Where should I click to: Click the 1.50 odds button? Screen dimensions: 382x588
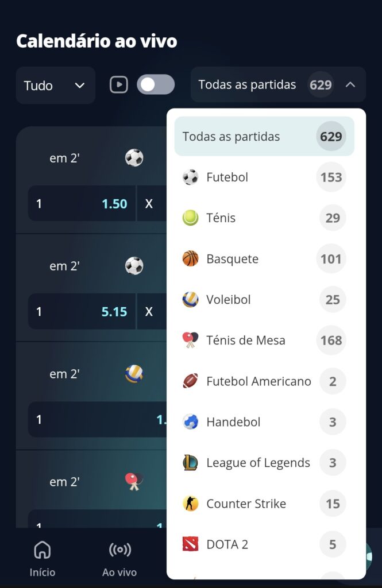pos(80,204)
